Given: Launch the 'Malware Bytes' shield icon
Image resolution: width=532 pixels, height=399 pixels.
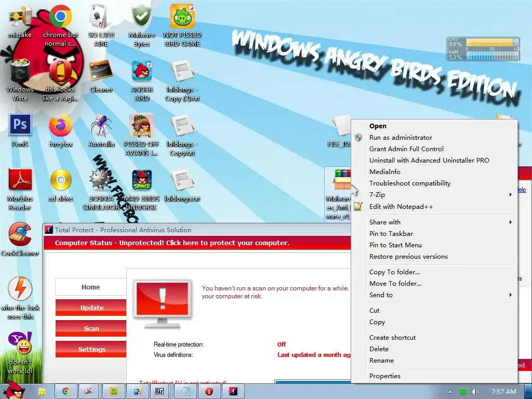Looking at the screenshot, I should click(x=142, y=25).
